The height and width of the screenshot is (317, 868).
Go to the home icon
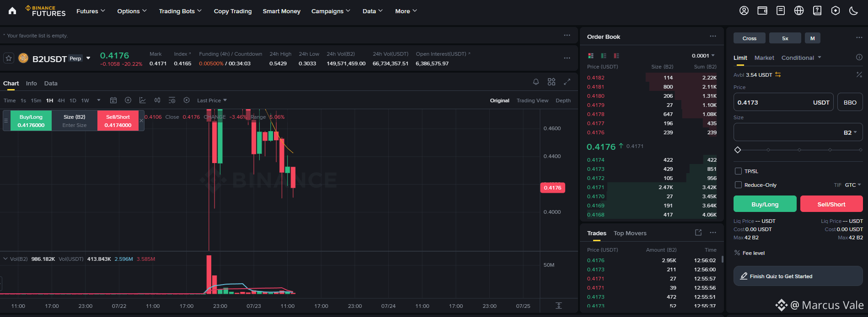click(x=12, y=11)
